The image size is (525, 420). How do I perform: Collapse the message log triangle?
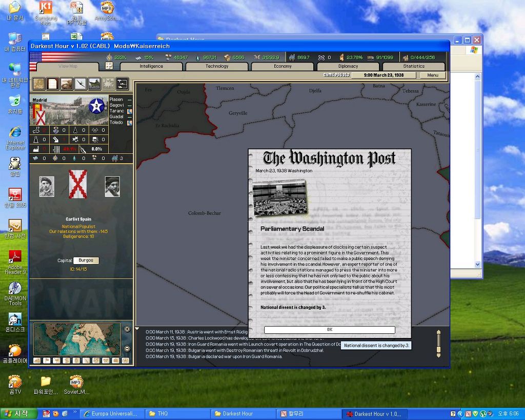click(137, 329)
